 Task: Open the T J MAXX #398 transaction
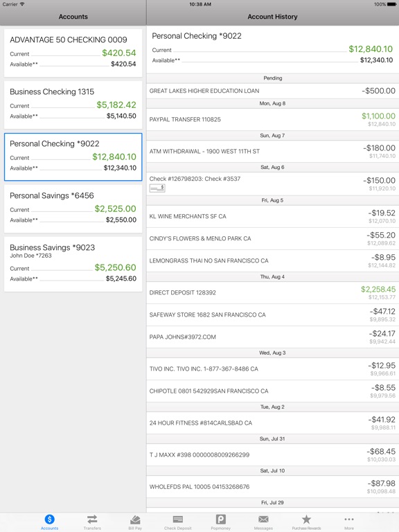click(x=272, y=454)
